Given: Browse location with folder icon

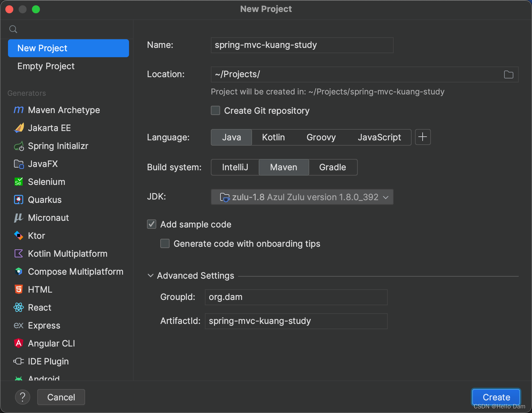Looking at the screenshot, I should point(509,74).
